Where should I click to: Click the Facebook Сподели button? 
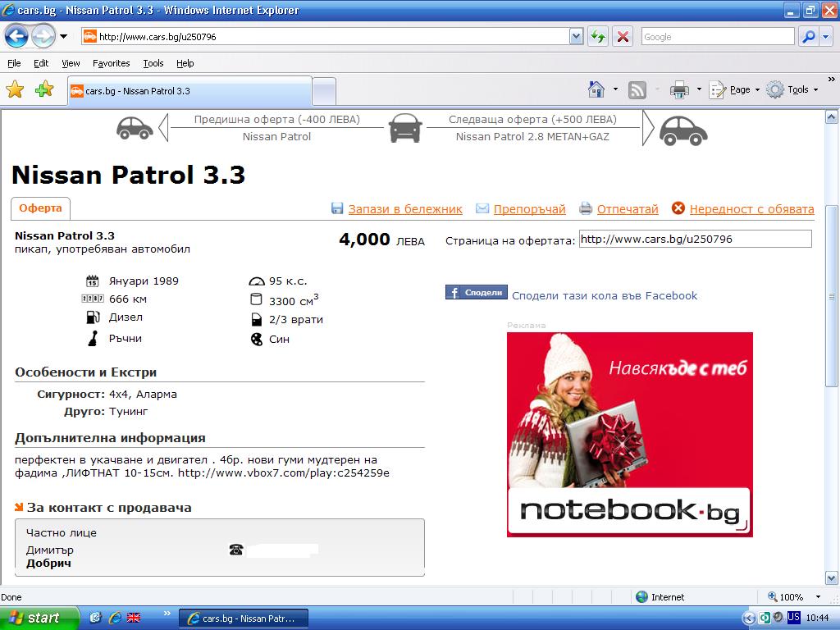[477, 292]
